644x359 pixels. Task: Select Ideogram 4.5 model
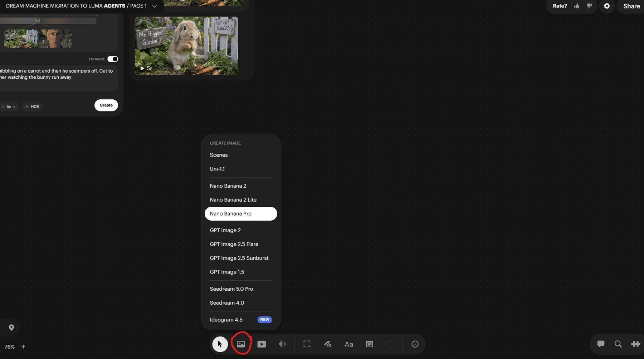click(x=240, y=320)
